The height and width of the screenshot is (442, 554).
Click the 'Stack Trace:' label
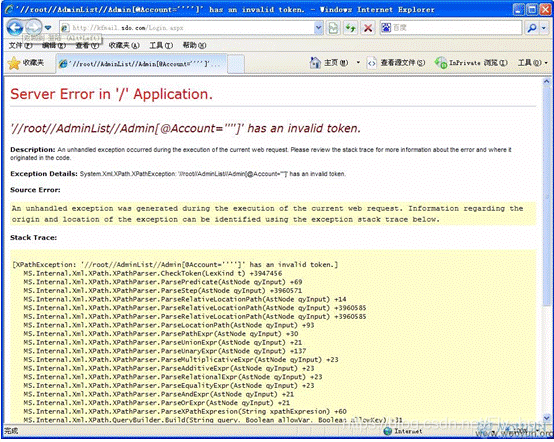34,238
